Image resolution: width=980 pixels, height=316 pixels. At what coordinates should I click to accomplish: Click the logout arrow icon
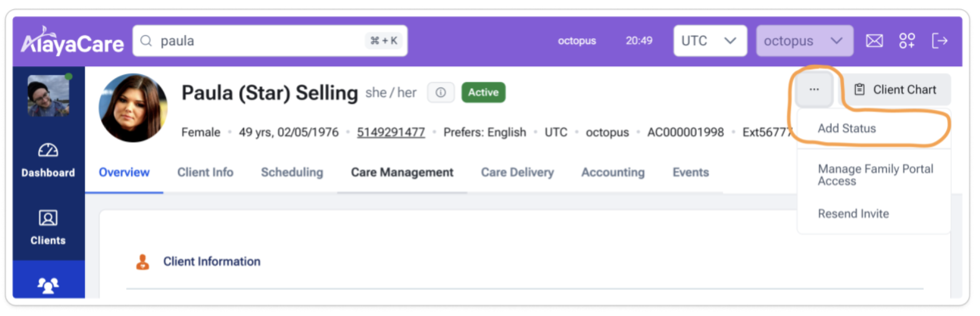939,41
